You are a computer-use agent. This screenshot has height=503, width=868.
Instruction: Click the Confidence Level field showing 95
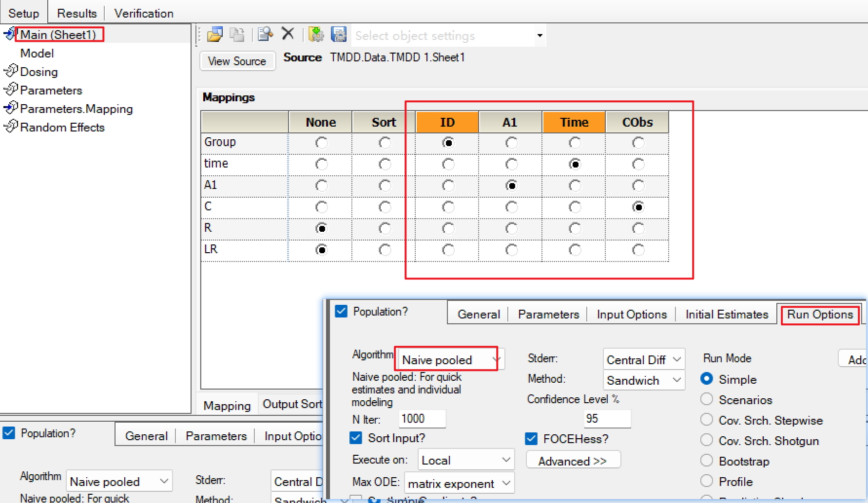(x=607, y=418)
